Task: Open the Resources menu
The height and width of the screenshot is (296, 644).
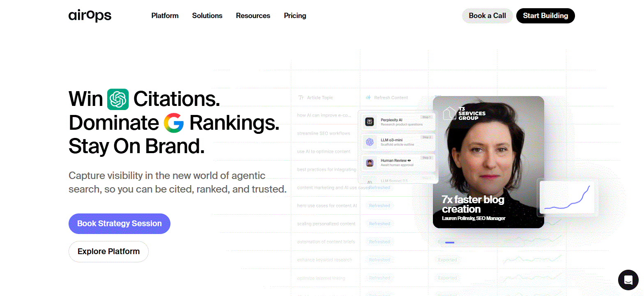Action: 253,16
